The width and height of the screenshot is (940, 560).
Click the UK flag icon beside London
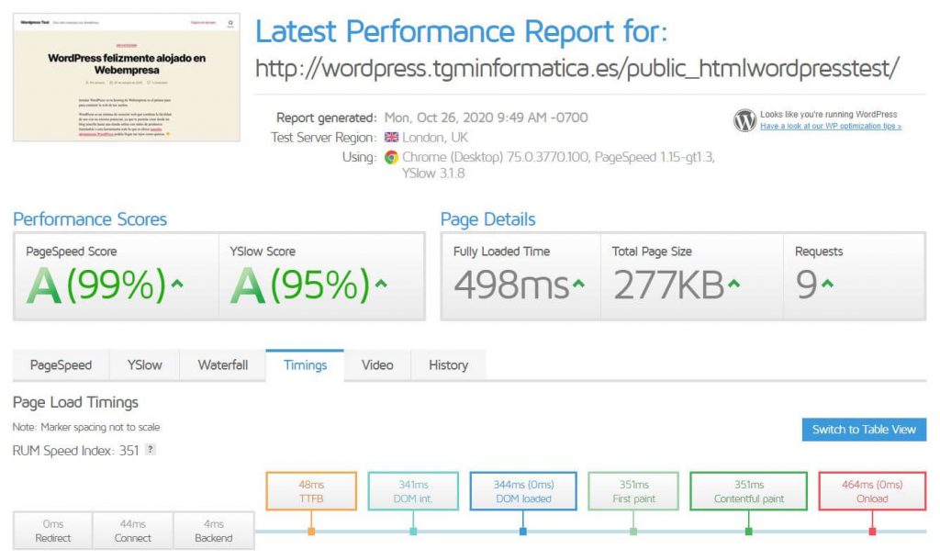click(390, 135)
